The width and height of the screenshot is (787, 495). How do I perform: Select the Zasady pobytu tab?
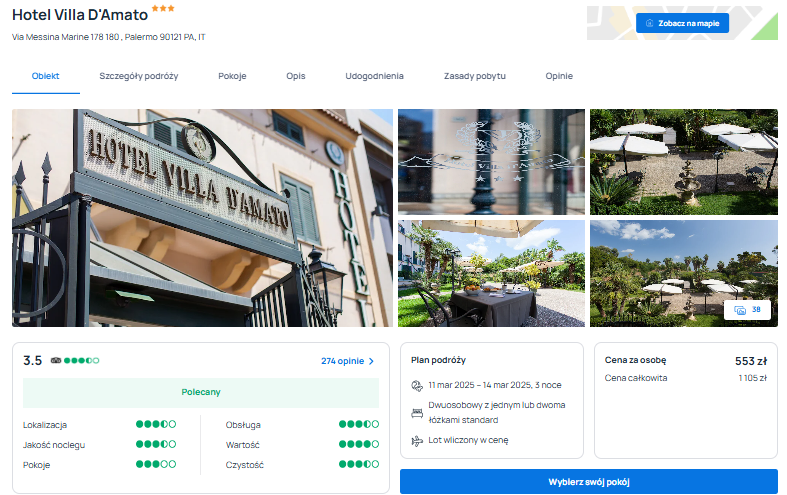point(475,76)
